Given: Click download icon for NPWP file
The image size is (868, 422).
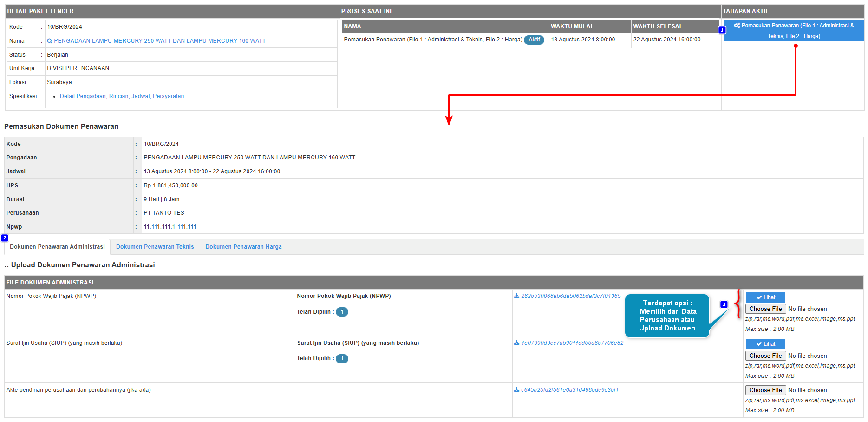Looking at the screenshot, I should tap(516, 296).
